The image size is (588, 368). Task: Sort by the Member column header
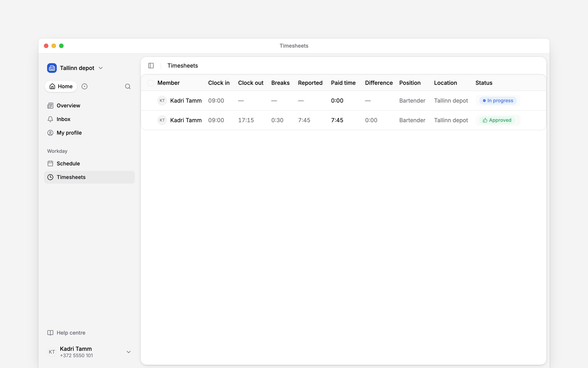coord(168,83)
